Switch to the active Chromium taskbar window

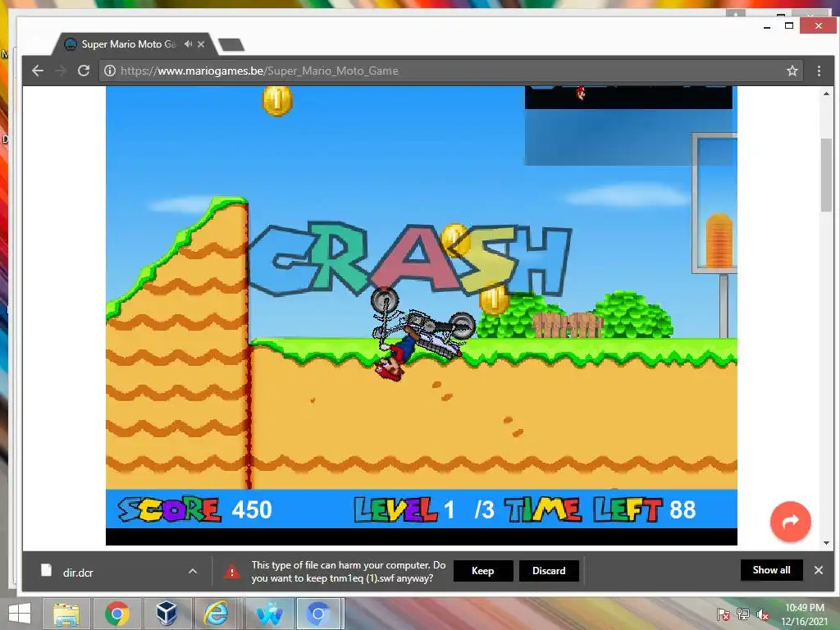point(319,614)
